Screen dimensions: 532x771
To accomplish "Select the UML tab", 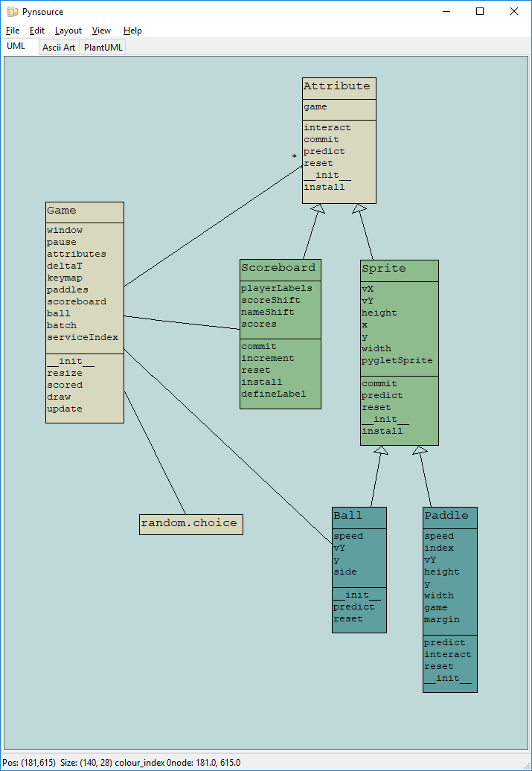I will (x=16, y=46).
